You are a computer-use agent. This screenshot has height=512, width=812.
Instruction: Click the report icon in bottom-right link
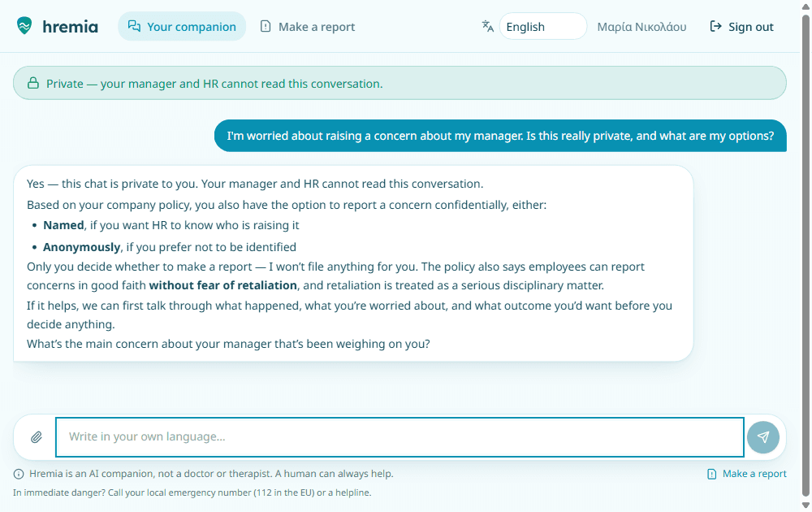(x=712, y=474)
